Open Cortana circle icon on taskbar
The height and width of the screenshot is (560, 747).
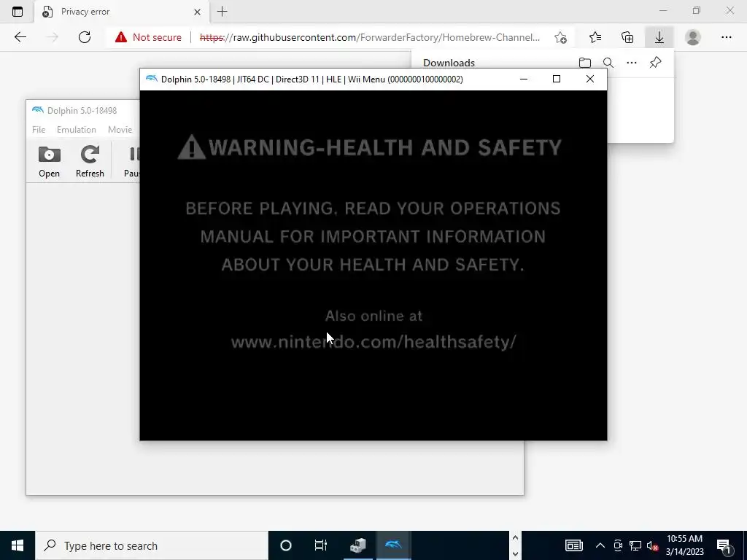pyautogui.click(x=286, y=545)
